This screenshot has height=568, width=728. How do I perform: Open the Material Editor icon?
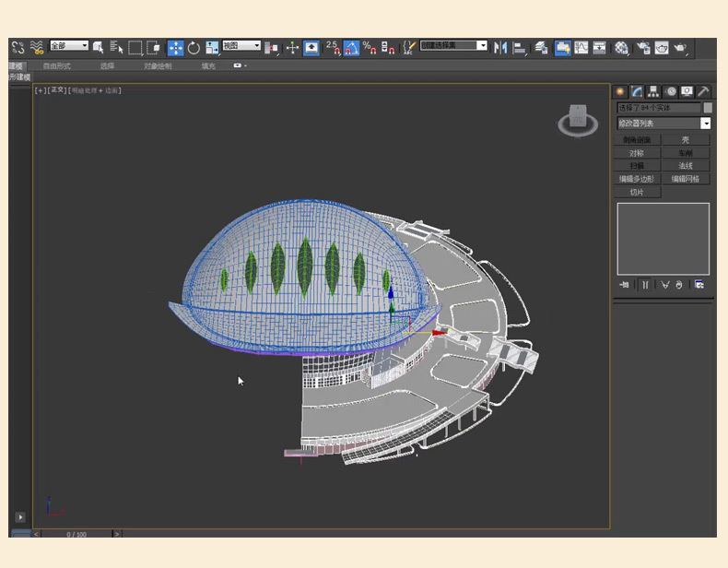(x=621, y=47)
